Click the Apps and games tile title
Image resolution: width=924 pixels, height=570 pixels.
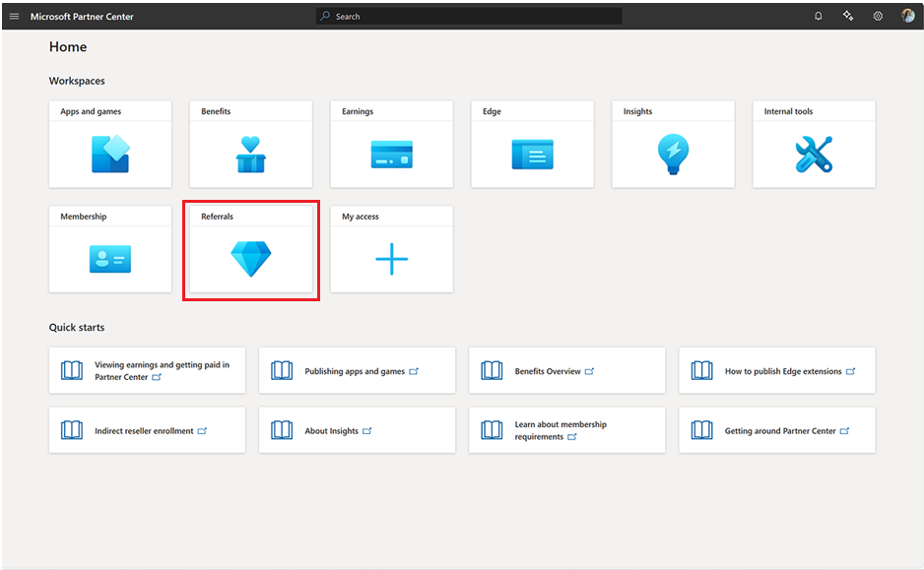[x=91, y=111]
